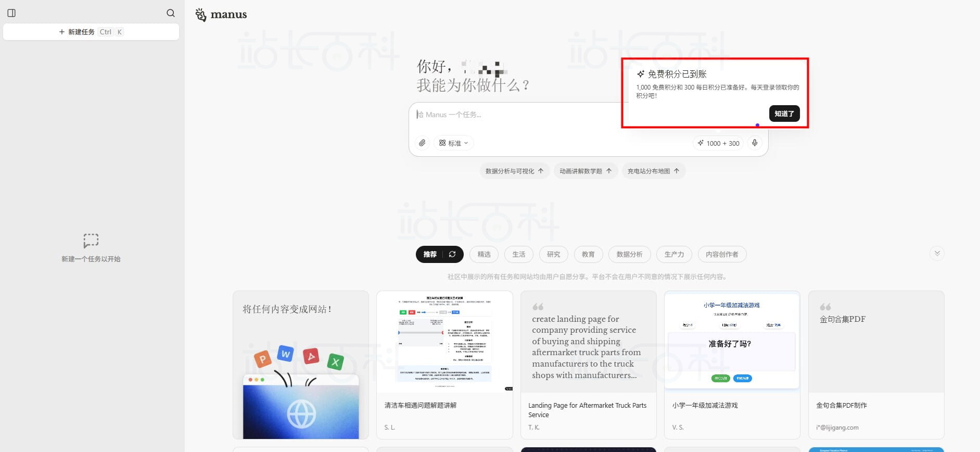Switch to the 生活 tab

pyautogui.click(x=519, y=254)
